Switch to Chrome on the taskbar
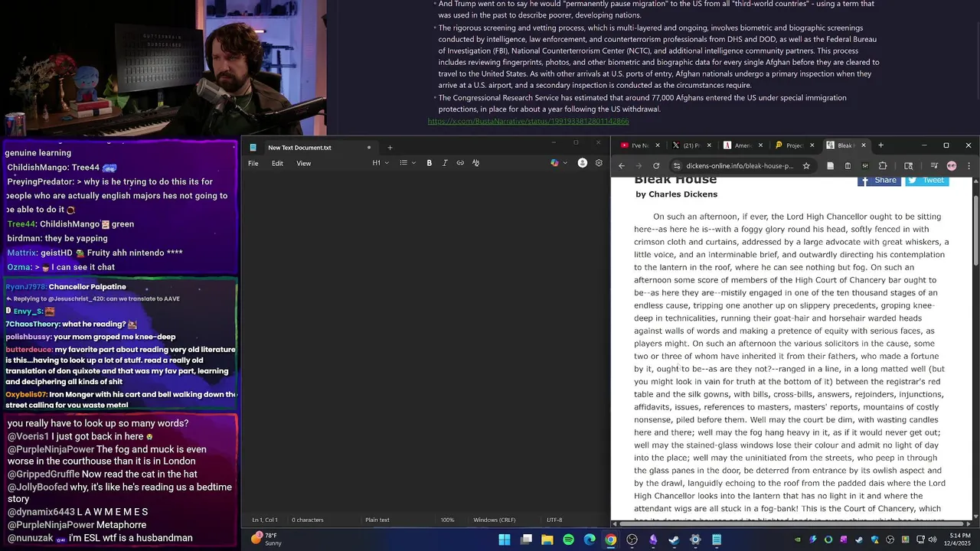980x551 pixels. [x=610, y=540]
